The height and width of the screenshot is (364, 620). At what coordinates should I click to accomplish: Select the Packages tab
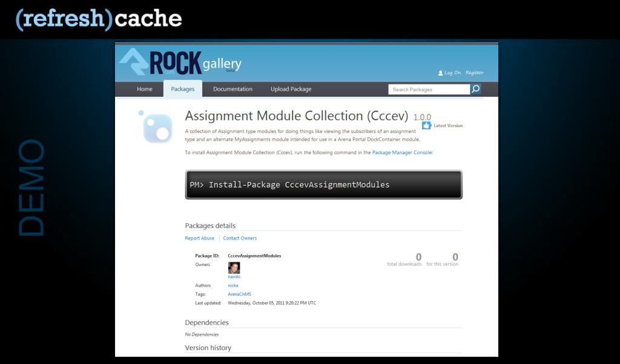tap(183, 89)
